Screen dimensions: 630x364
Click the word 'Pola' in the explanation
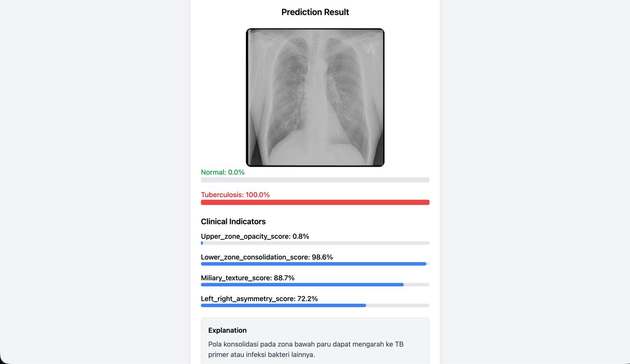(x=215, y=344)
